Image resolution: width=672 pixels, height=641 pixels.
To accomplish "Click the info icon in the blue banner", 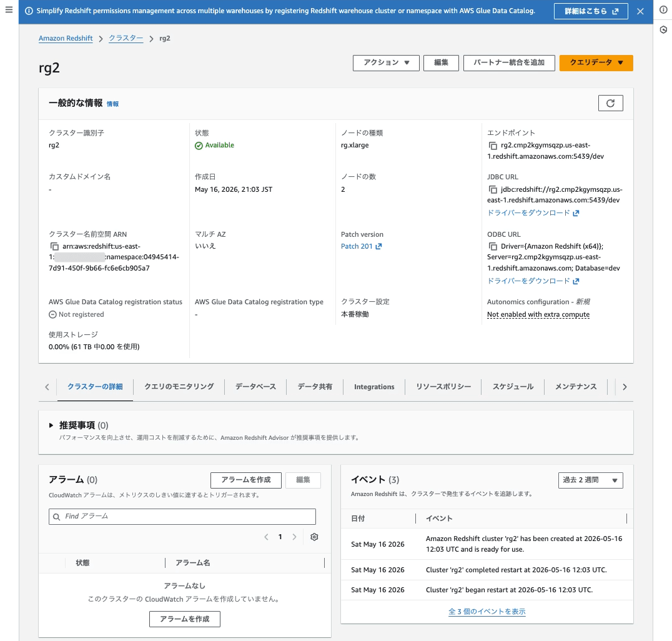I will point(29,11).
